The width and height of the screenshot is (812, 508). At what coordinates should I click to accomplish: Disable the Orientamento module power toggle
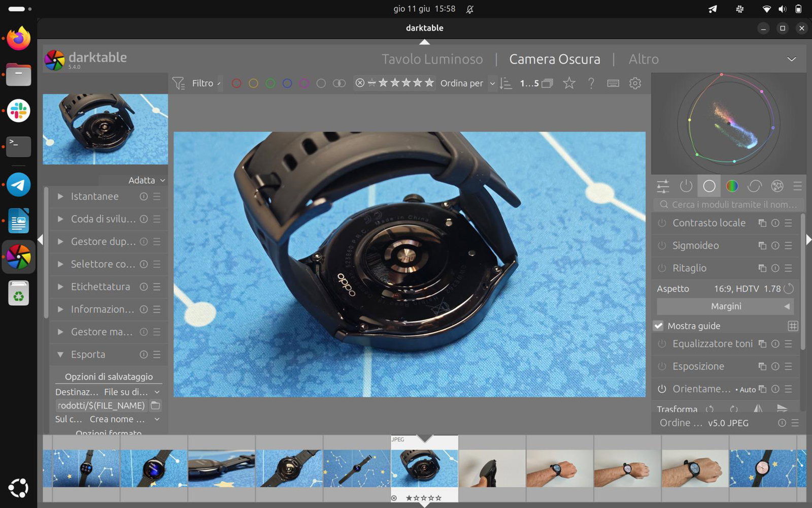coord(662,389)
